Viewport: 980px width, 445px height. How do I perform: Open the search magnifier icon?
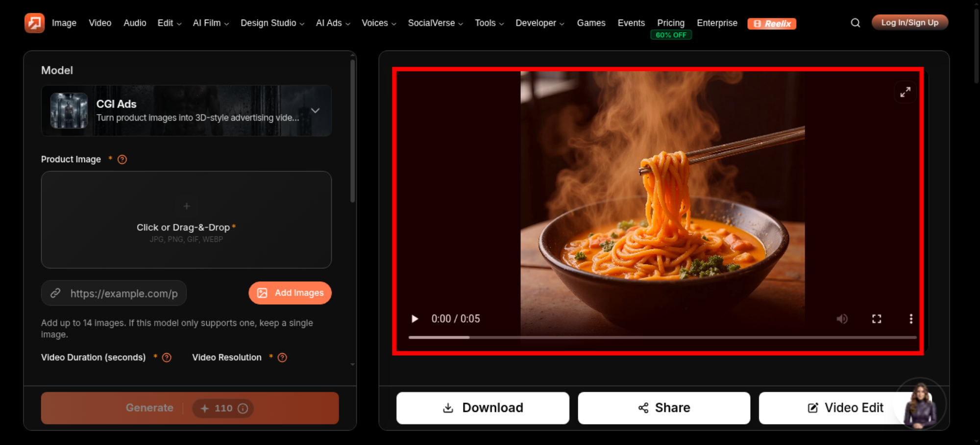855,23
